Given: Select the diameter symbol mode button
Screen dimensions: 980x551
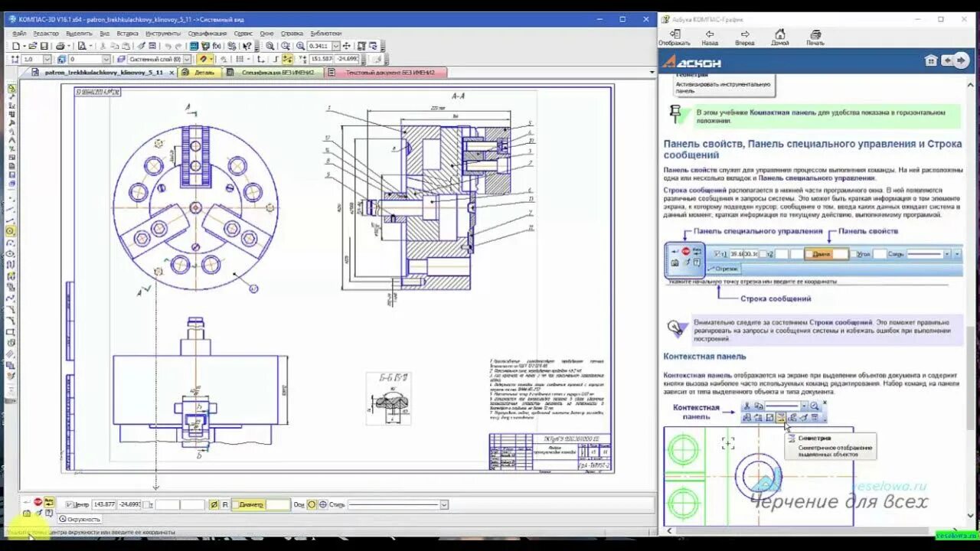Looking at the screenshot, I should 214,504.
